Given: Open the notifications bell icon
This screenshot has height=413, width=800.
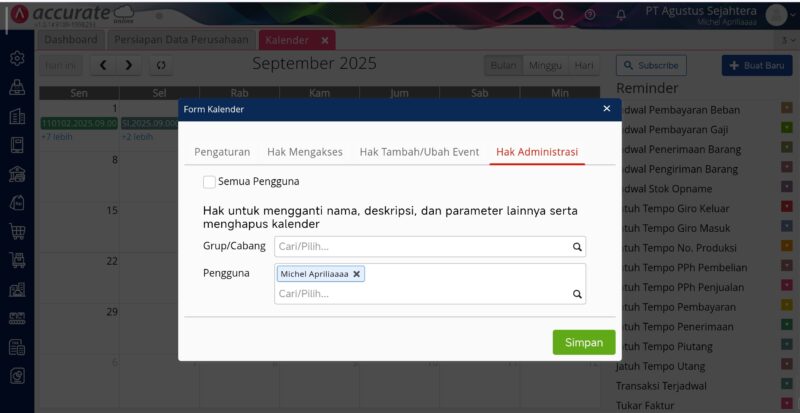Looking at the screenshot, I should 621,14.
